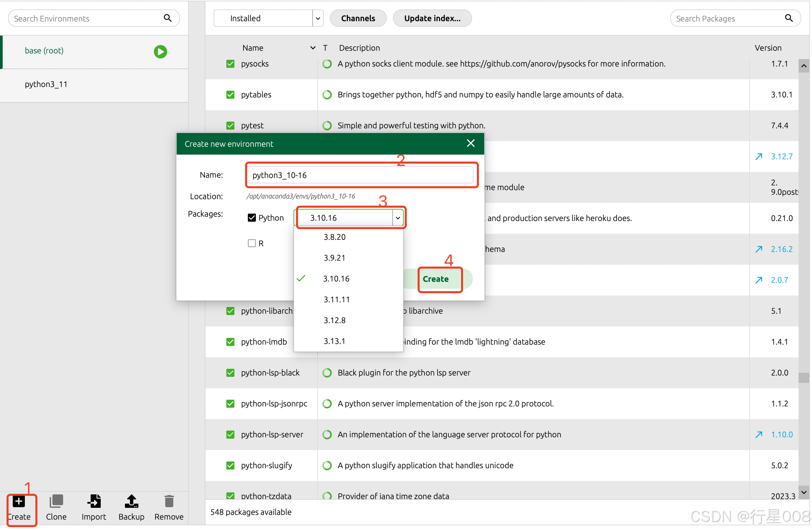This screenshot has width=812, height=530.
Task: Click the environment Name text field
Action: (x=360, y=175)
